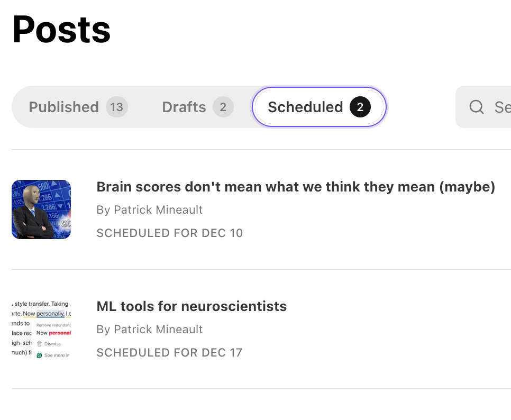Click the author name under Brain scores post
Viewport: 511px width, 420px height.
coord(149,210)
